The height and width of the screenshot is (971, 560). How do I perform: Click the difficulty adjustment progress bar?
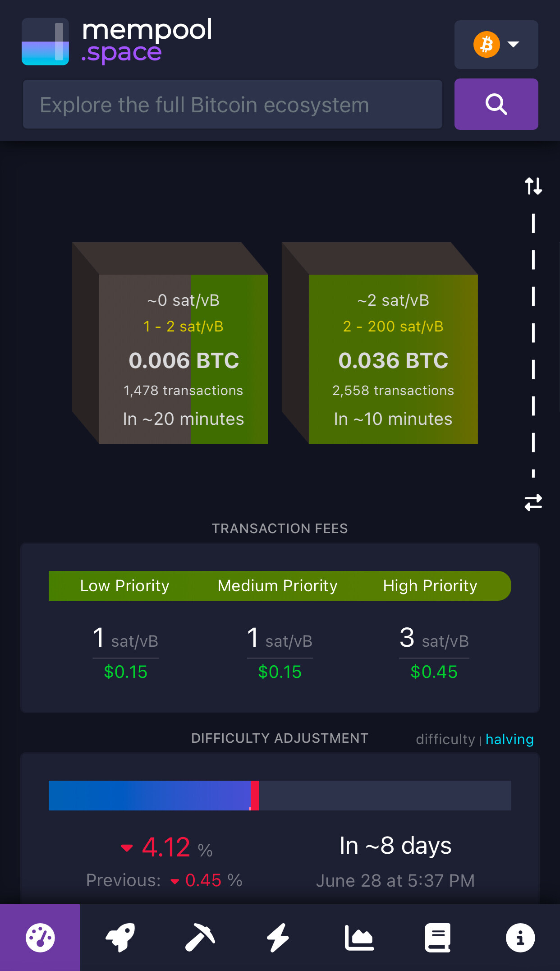280,796
